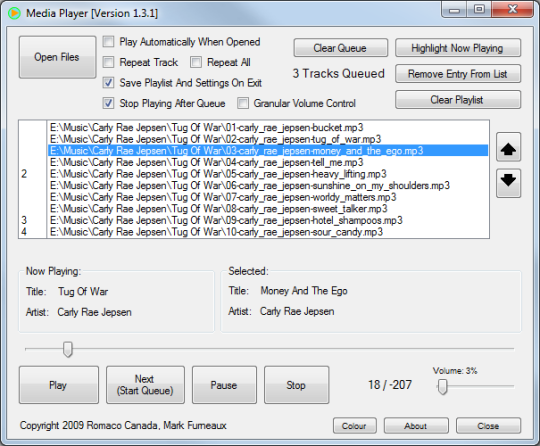
Task: Start playback with Play button
Action: 59,385
